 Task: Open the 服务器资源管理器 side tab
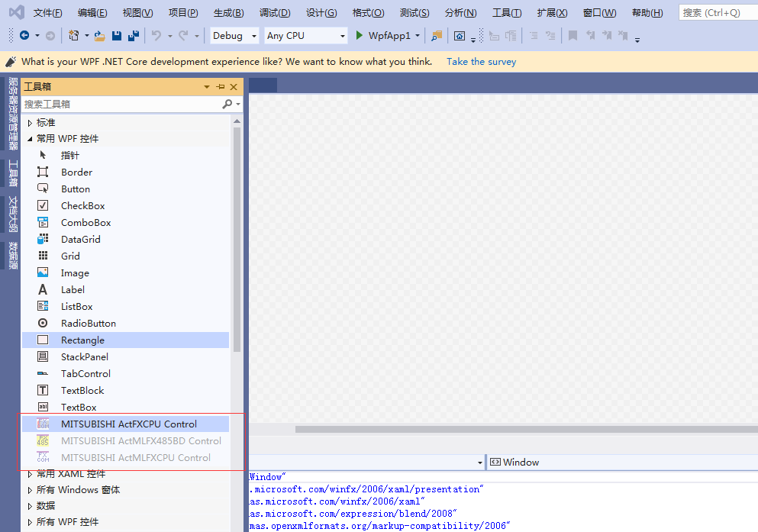point(12,114)
